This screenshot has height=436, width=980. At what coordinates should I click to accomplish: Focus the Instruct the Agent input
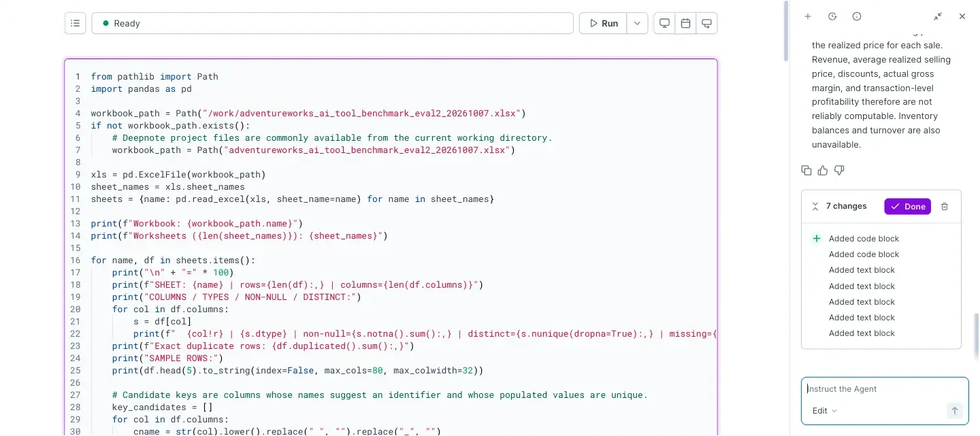(885, 389)
